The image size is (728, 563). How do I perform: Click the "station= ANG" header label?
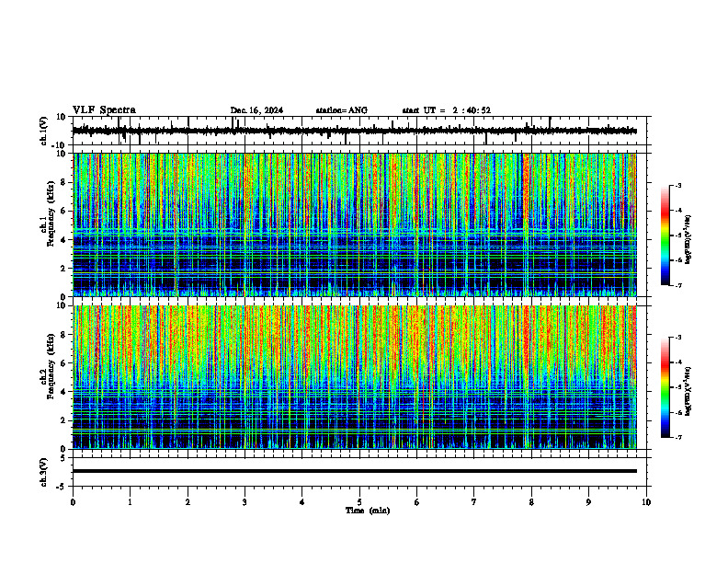coord(341,110)
